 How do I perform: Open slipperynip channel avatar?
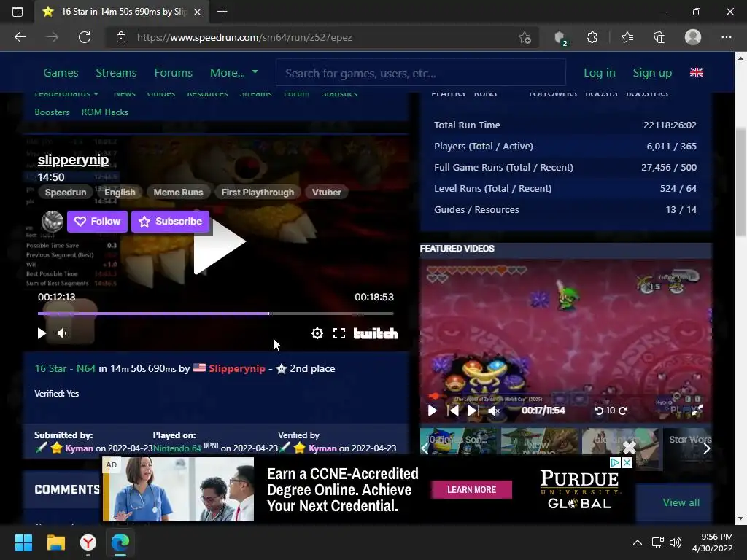[53, 222]
